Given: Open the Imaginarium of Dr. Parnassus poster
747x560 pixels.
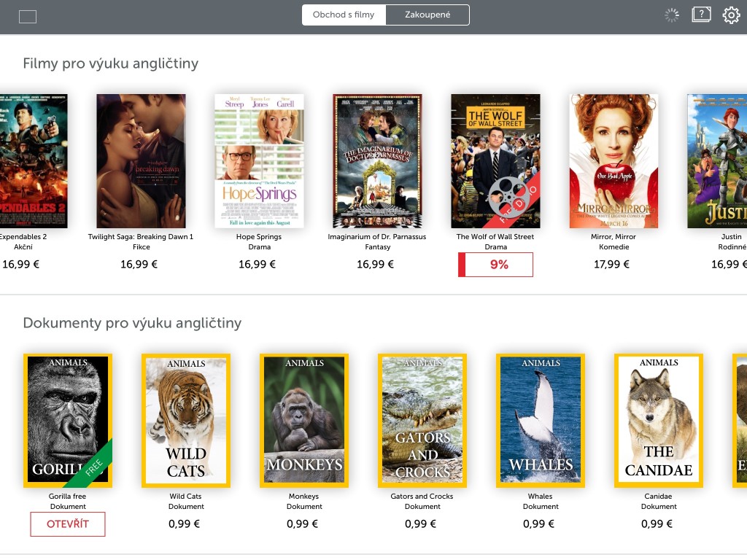Looking at the screenshot, I should click(377, 161).
